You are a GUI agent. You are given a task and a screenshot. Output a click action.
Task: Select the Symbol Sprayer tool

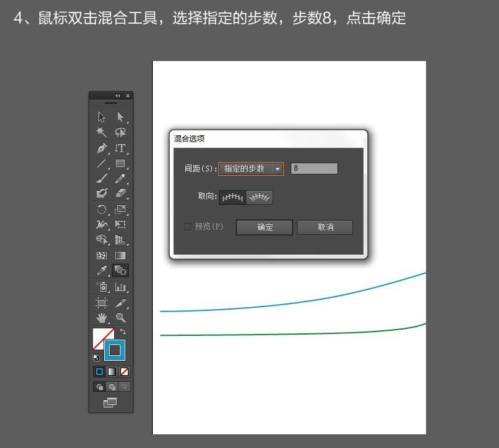(x=102, y=287)
